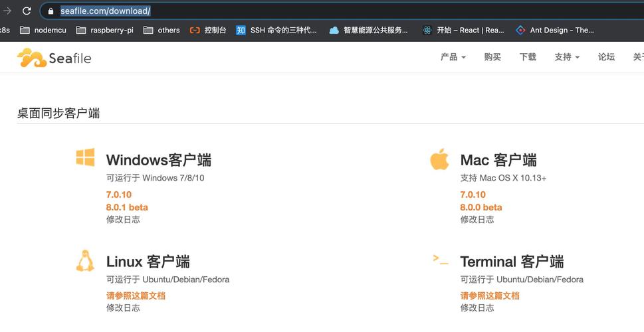Download Mac client version 7.0.10
Screen dimensions: 644x332
point(473,195)
